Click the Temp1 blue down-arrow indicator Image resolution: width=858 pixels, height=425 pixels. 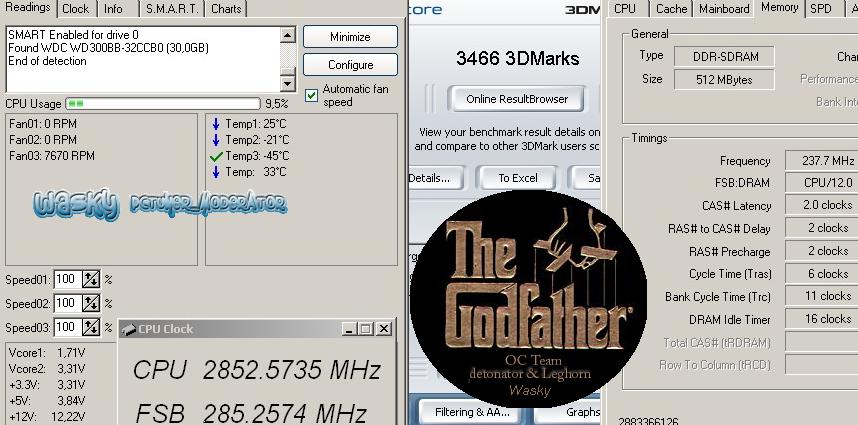click(215, 124)
